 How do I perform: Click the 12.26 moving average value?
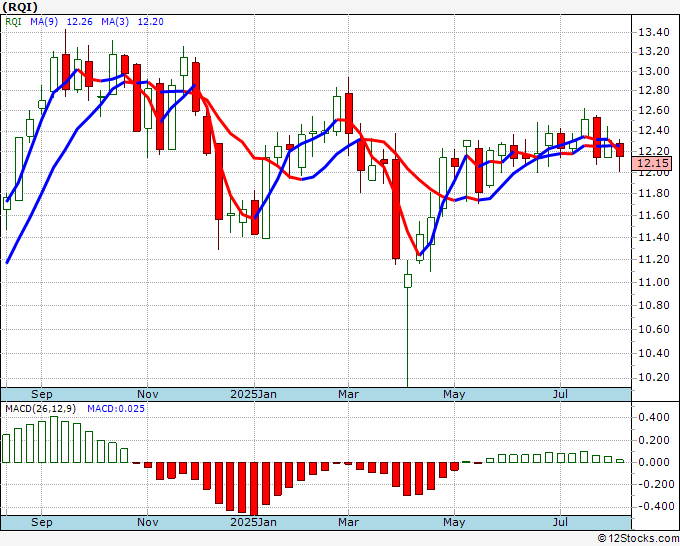pyautogui.click(x=79, y=22)
